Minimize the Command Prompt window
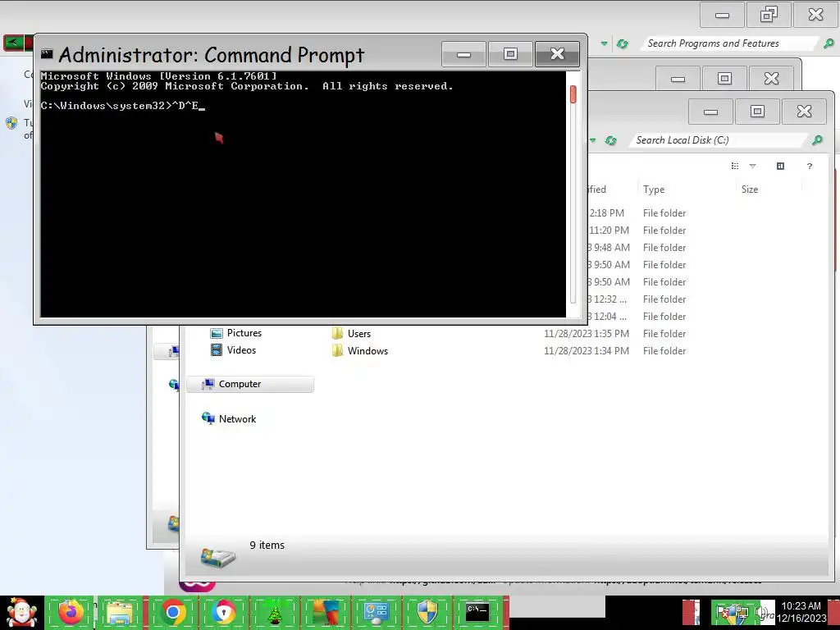 [x=464, y=54]
